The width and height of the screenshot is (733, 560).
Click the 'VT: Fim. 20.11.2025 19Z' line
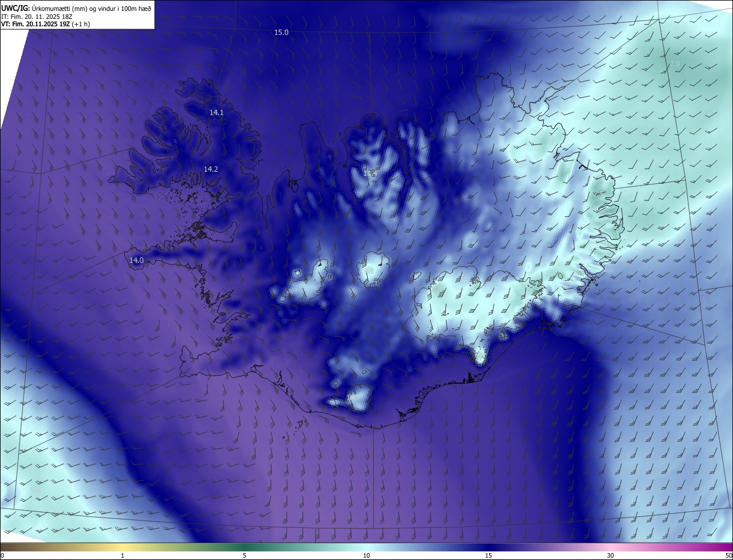click(46, 24)
